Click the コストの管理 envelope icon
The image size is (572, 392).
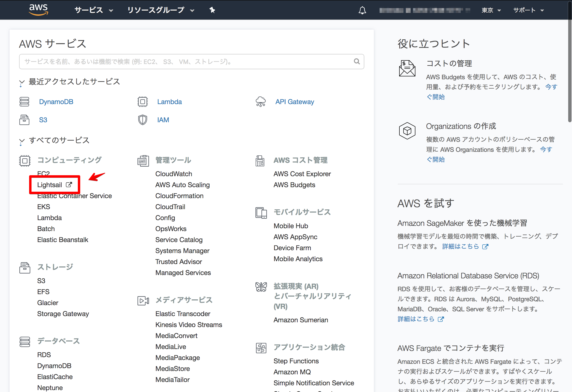(407, 68)
